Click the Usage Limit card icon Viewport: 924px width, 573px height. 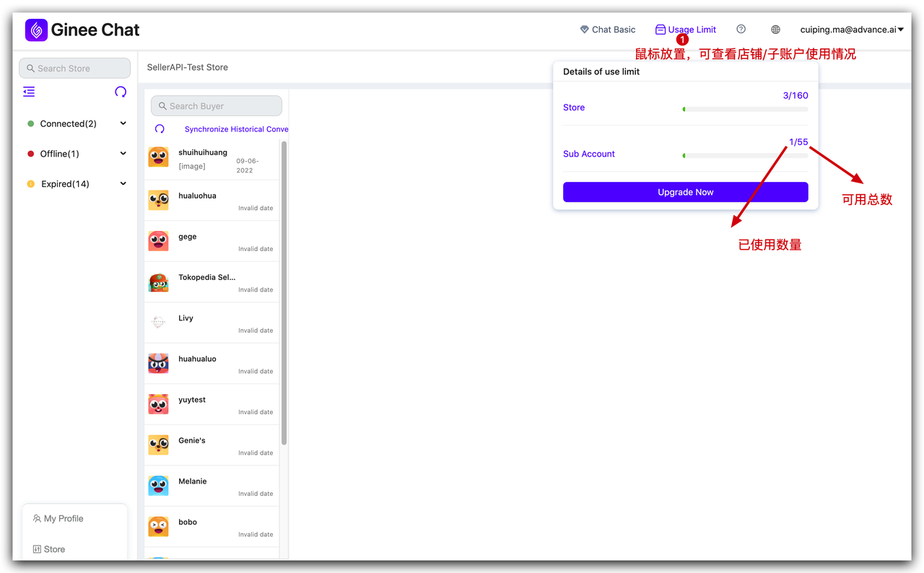pos(660,29)
